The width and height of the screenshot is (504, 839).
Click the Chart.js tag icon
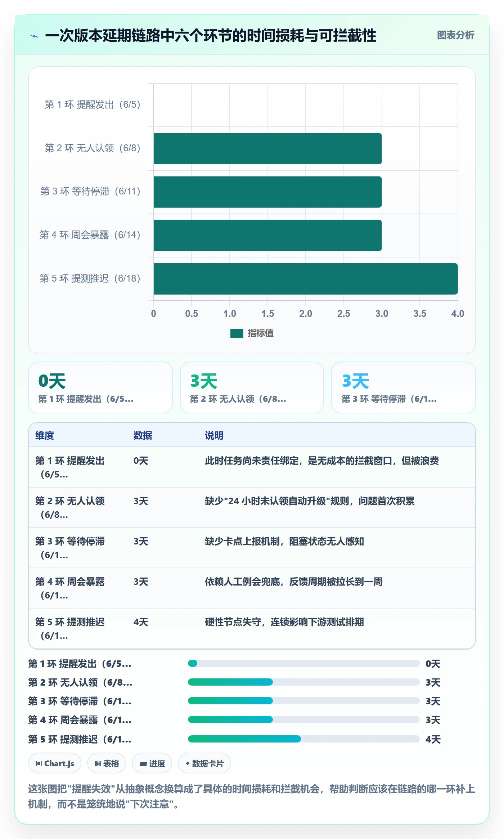(x=39, y=764)
